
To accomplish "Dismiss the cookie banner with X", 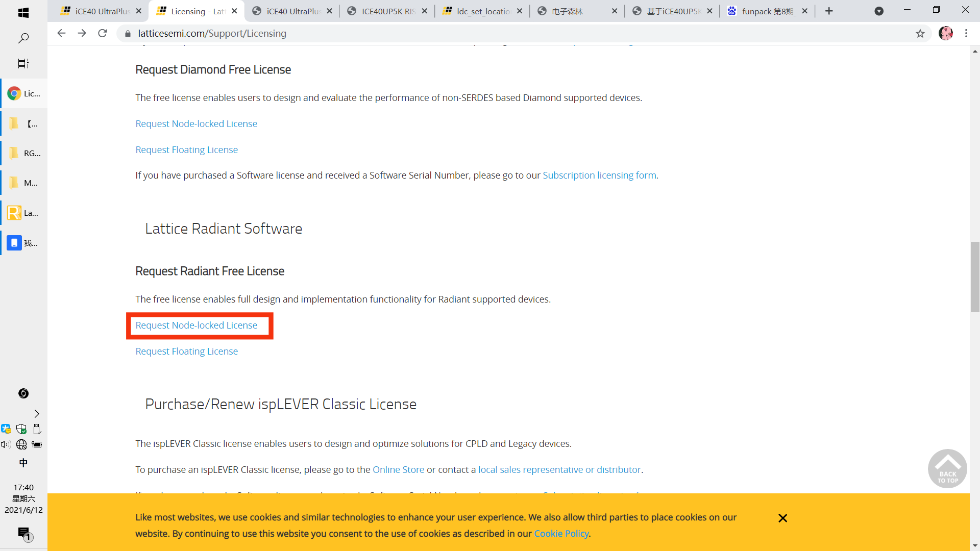I will click(x=782, y=518).
